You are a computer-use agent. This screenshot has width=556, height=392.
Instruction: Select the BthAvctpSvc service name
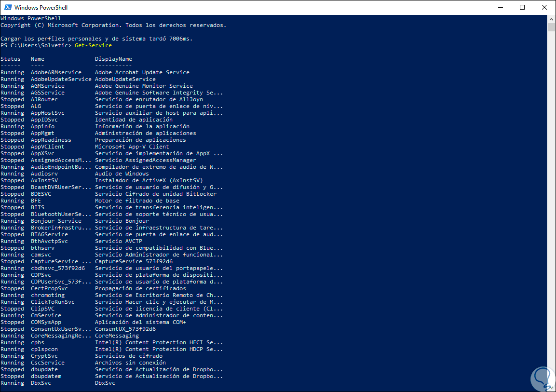[49, 241]
